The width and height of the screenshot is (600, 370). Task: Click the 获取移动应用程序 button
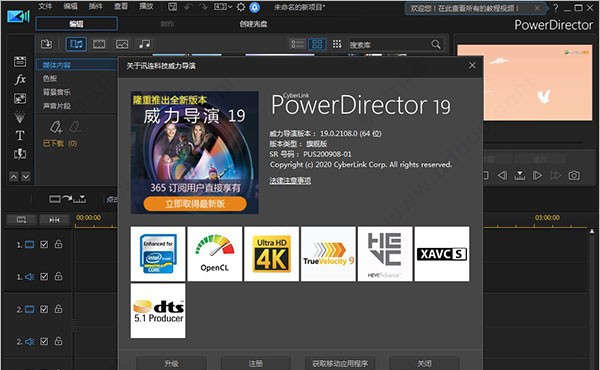click(340, 363)
